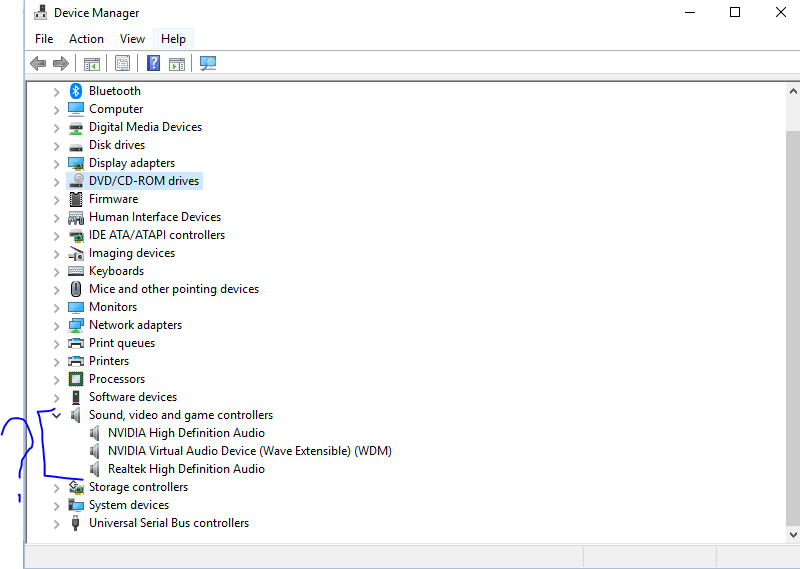Select Realtek High Definition Audio
The width and height of the screenshot is (800, 569).
pos(186,469)
